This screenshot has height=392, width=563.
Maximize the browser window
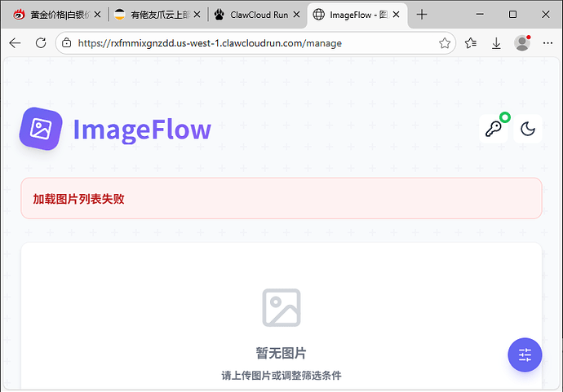pyautogui.click(x=512, y=15)
